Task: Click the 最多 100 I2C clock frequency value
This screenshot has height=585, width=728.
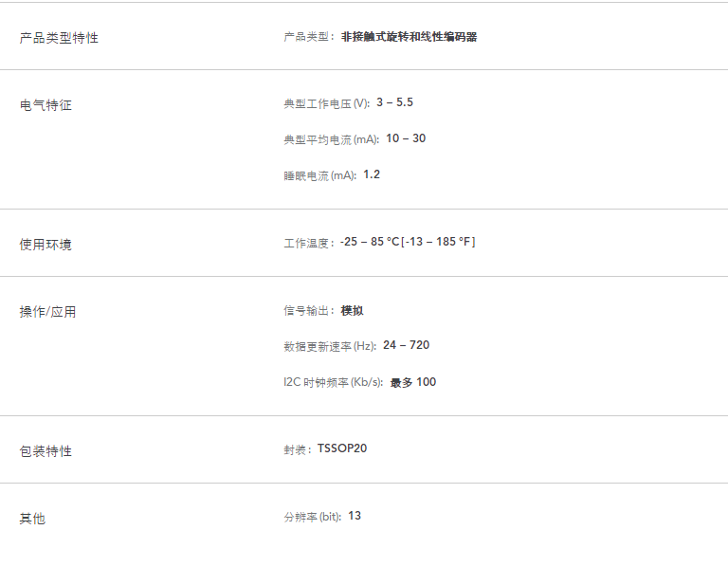Action: (413, 382)
